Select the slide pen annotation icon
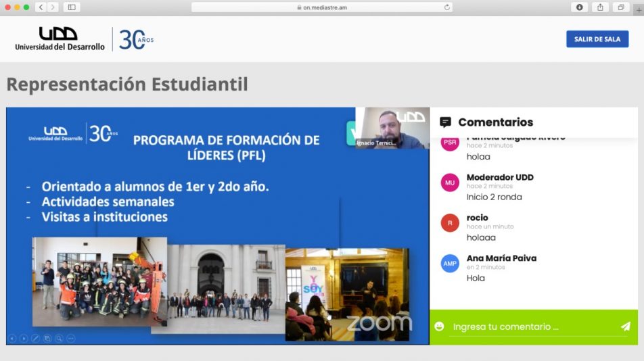The height and width of the screenshot is (361, 644). pyautogui.click(x=35, y=339)
